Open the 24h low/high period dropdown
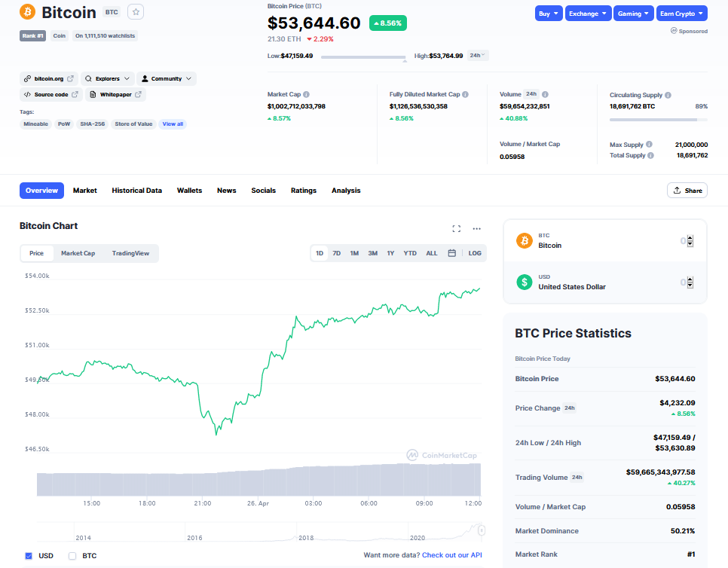The image size is (728, 568). pos(477,55)
